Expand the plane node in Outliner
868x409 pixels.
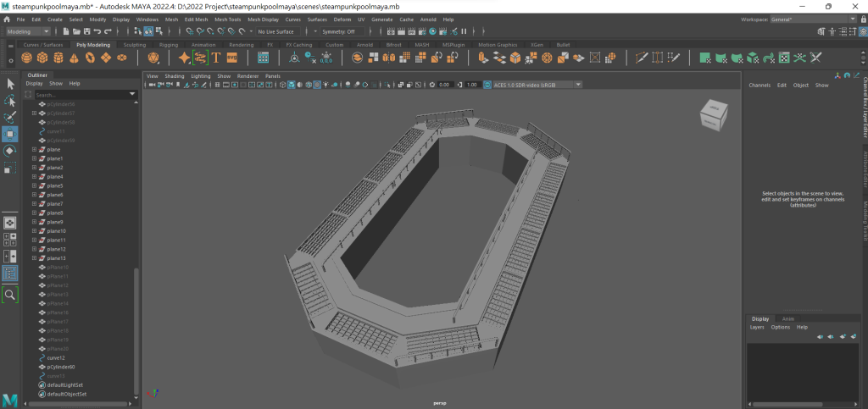tap(34, 149)
